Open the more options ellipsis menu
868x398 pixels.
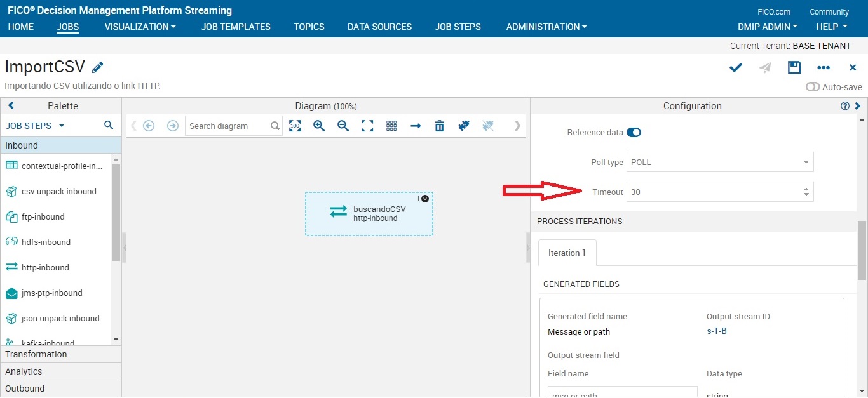(824, 67)
